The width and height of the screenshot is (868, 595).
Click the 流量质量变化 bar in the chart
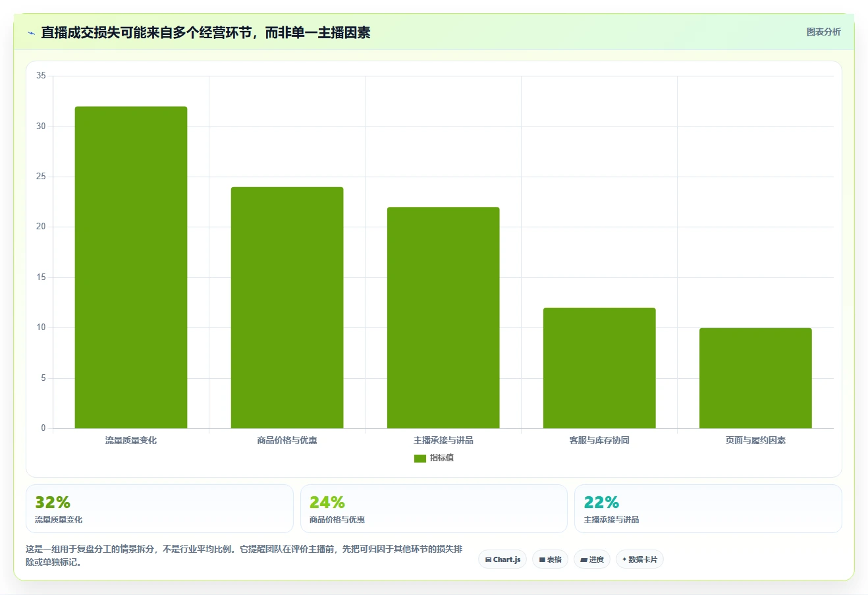pyautogui.click(x=131, y=268)
